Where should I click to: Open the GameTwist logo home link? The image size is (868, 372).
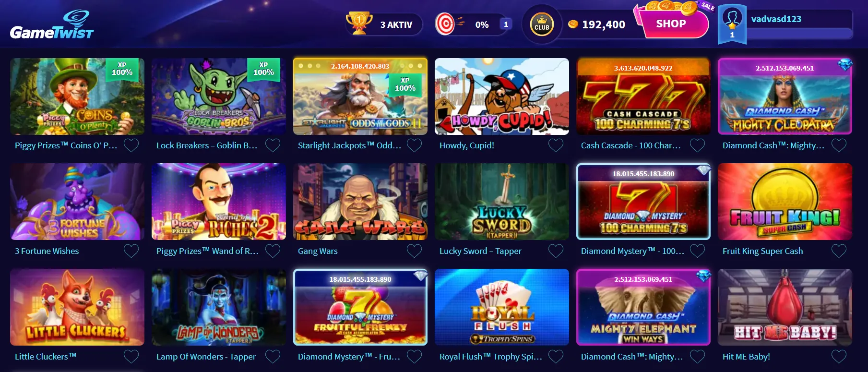click(52, 25)
